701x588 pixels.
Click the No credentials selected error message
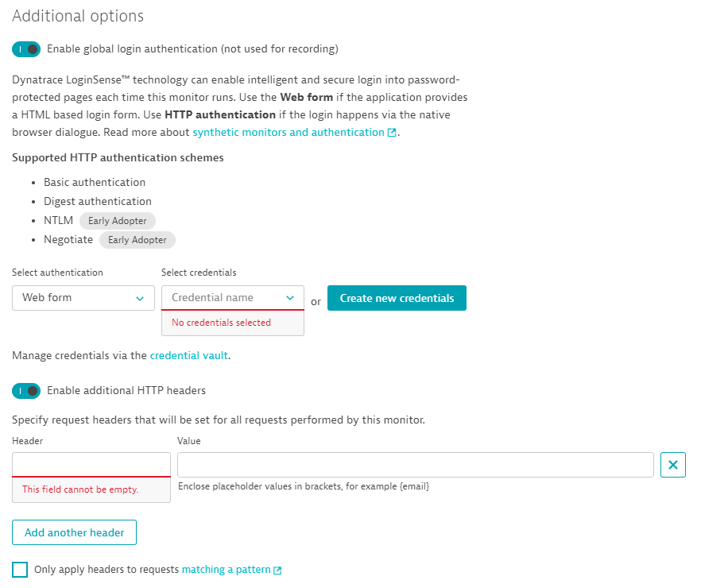pos(221,323)
